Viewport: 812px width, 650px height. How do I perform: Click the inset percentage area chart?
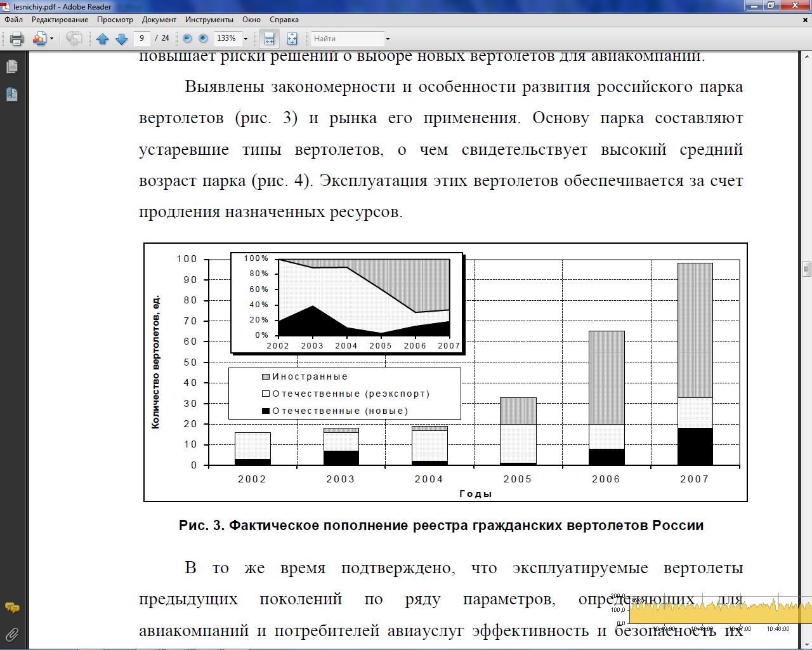(348, 302)
